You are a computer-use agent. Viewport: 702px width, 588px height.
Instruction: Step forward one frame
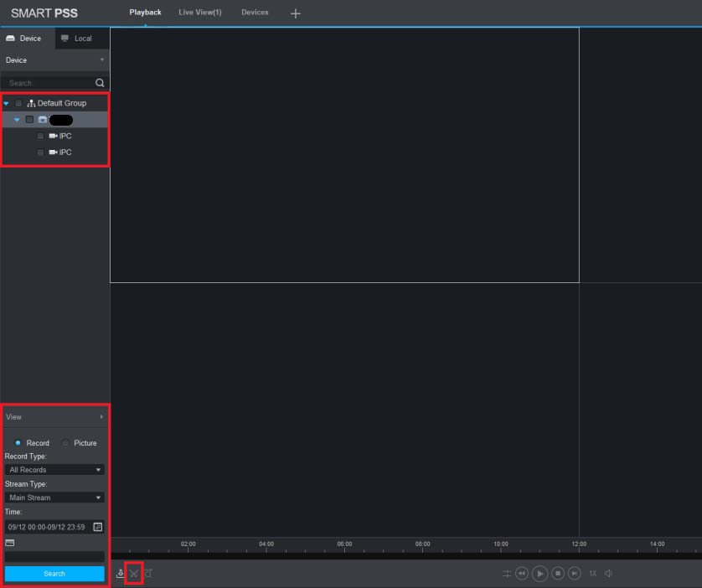click(575, 573)
